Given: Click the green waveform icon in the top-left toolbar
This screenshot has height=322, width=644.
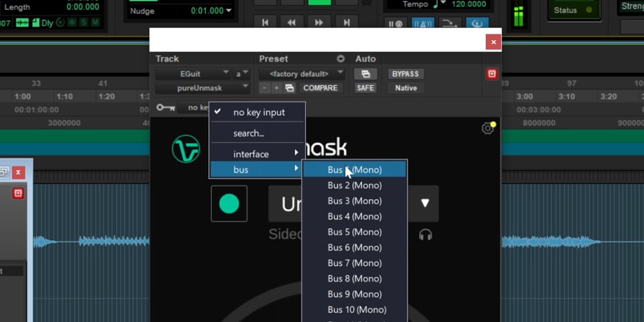Looking at the screenshot, I should [22, 23].
